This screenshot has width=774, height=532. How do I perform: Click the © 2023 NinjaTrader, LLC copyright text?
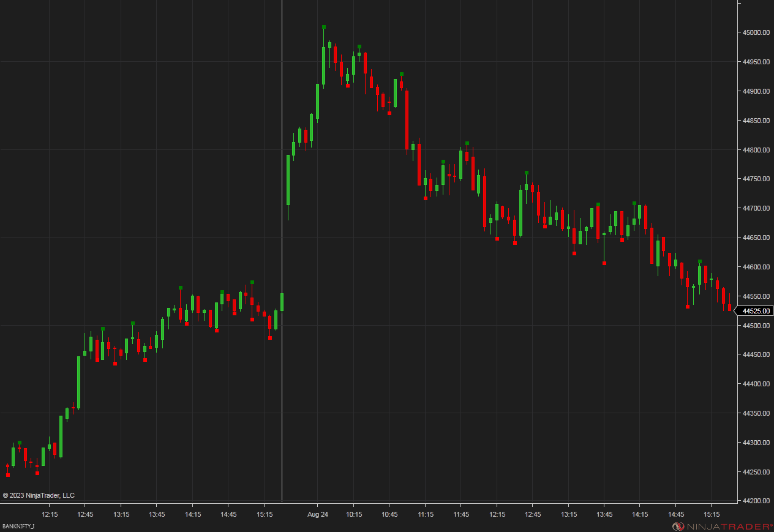coord(40,495)
